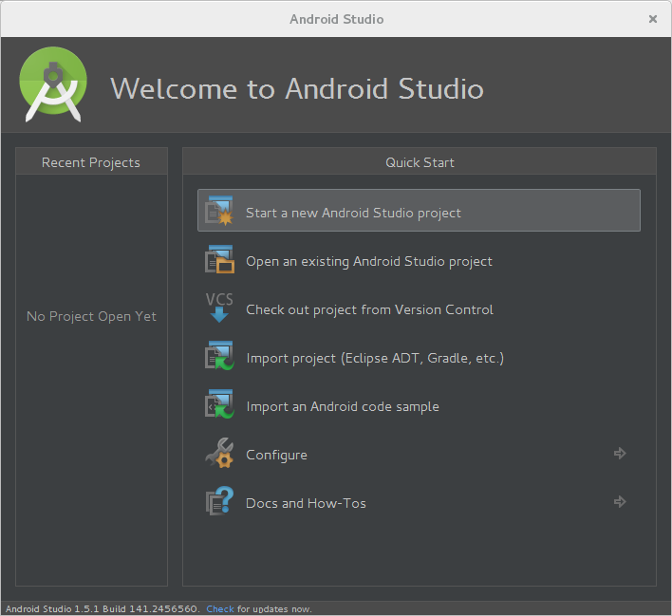Click the 'Quick Start' panel header

420,162
